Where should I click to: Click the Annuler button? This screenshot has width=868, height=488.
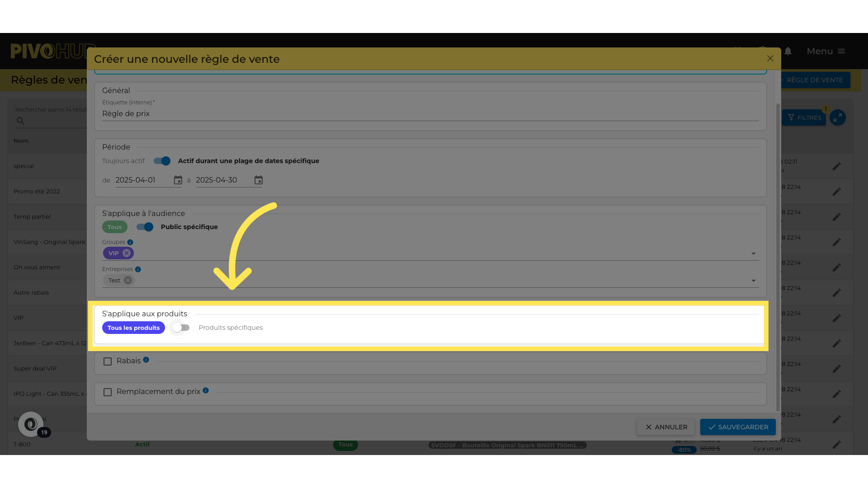click(665, 427)
